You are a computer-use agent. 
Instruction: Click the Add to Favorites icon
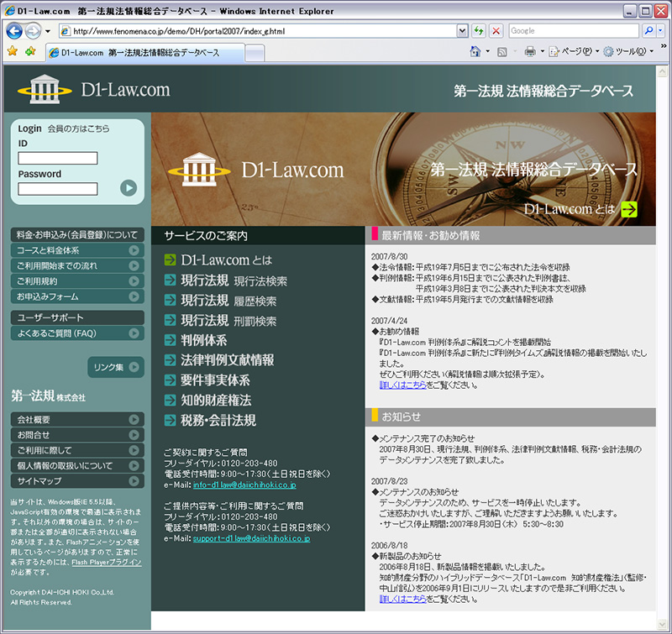pos(30,52)
